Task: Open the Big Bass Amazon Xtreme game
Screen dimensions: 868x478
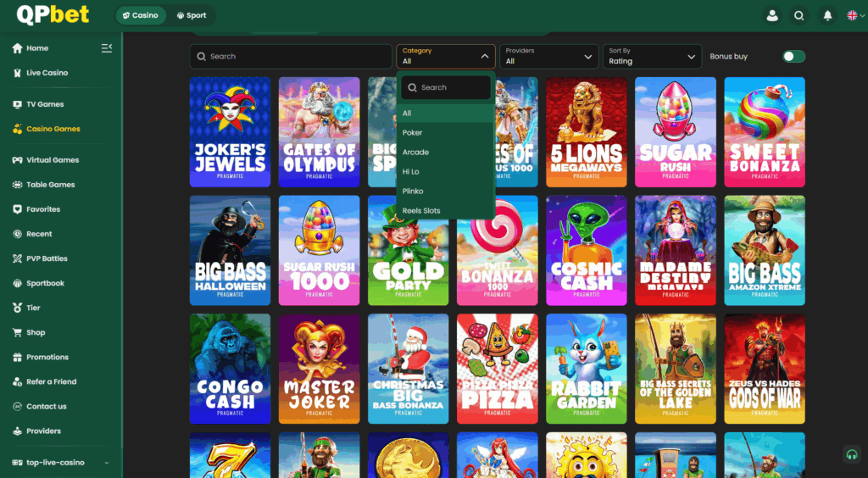Action: coord(765,250)
